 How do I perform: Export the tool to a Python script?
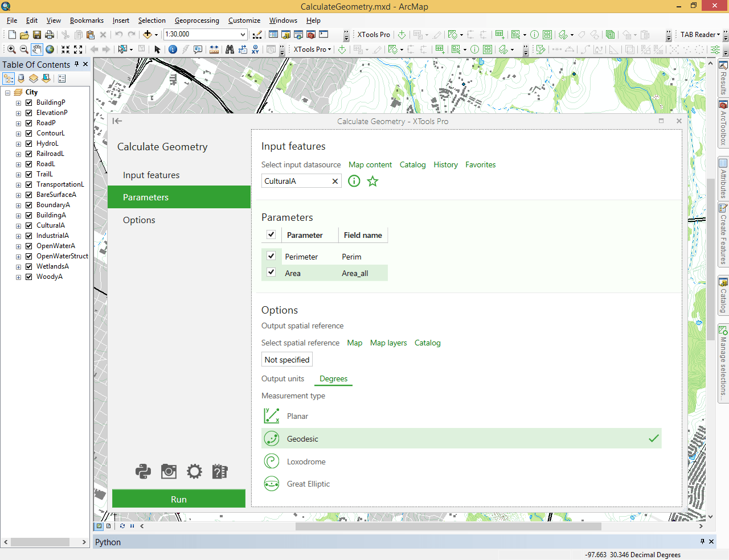[x=143, y=471]
